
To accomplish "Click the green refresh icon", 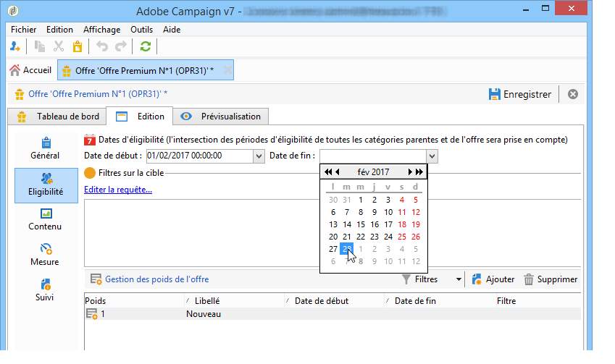I will [x=146, y=46].
